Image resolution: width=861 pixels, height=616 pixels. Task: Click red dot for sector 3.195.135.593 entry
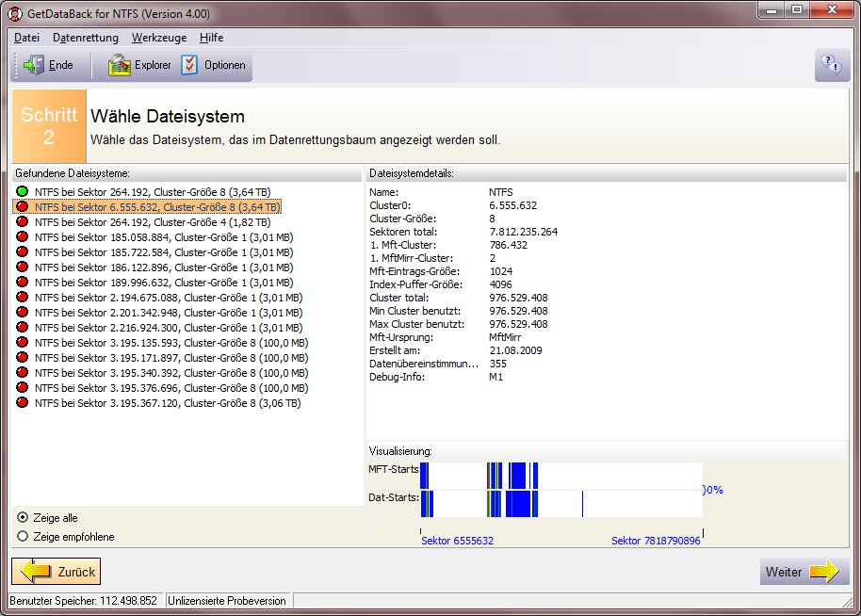point(22,343)
